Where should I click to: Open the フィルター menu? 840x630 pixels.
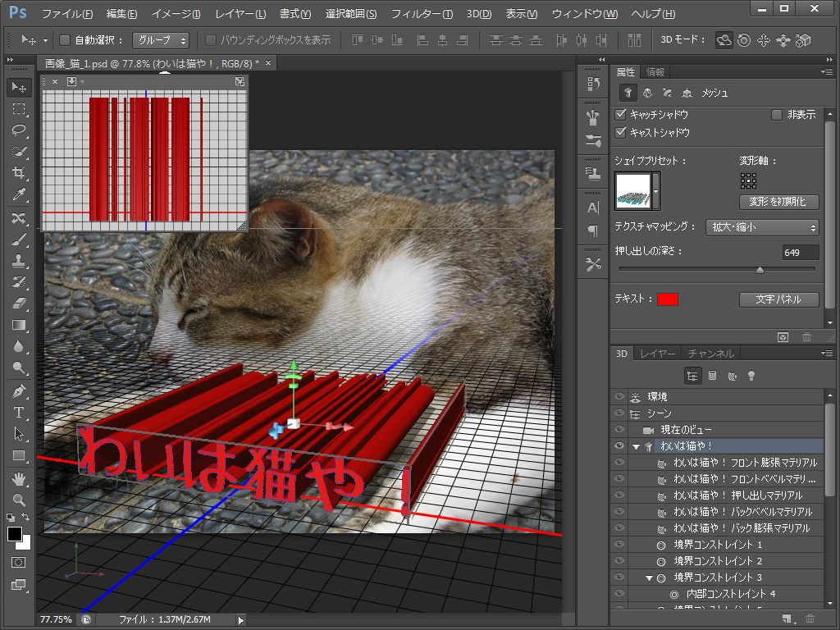(x=422, y=14)
